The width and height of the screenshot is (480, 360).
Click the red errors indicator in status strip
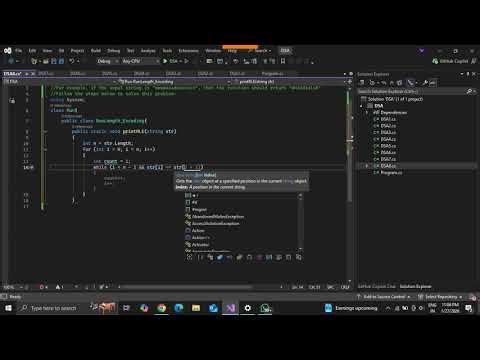coord(44,287)
